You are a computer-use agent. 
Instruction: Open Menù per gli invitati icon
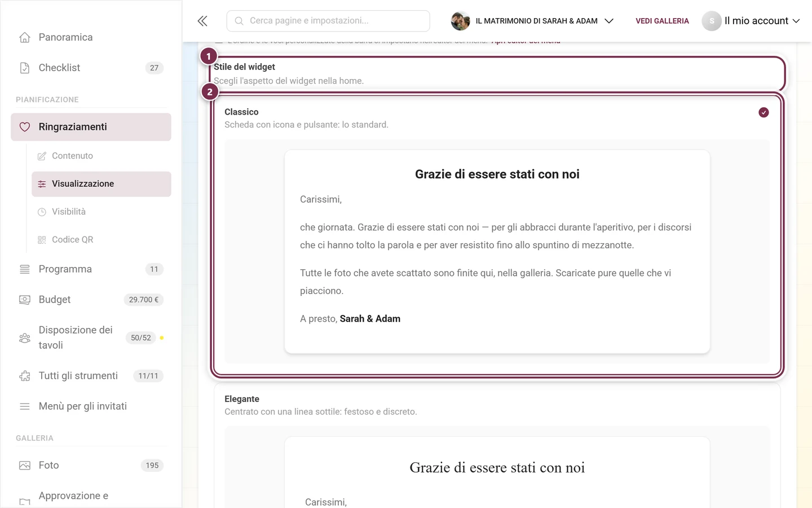click(25, 406)
